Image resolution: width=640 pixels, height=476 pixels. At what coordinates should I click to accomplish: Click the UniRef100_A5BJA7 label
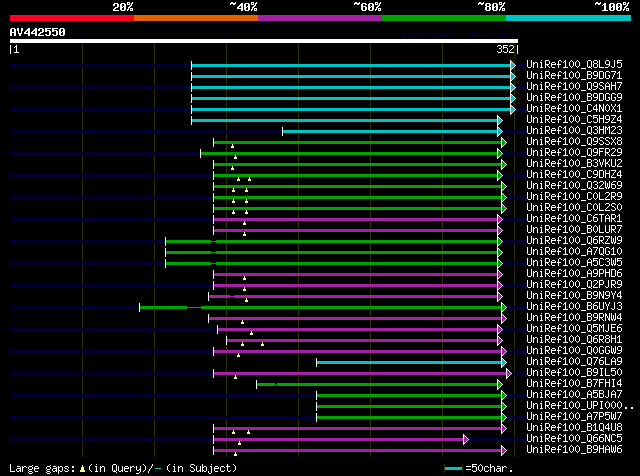click(574, 395)
